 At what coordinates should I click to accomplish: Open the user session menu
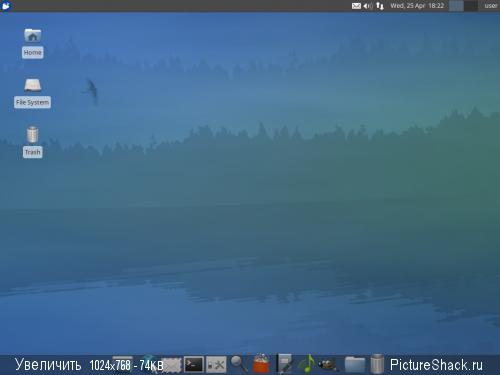pyautogui.click(x=491, y=6)
